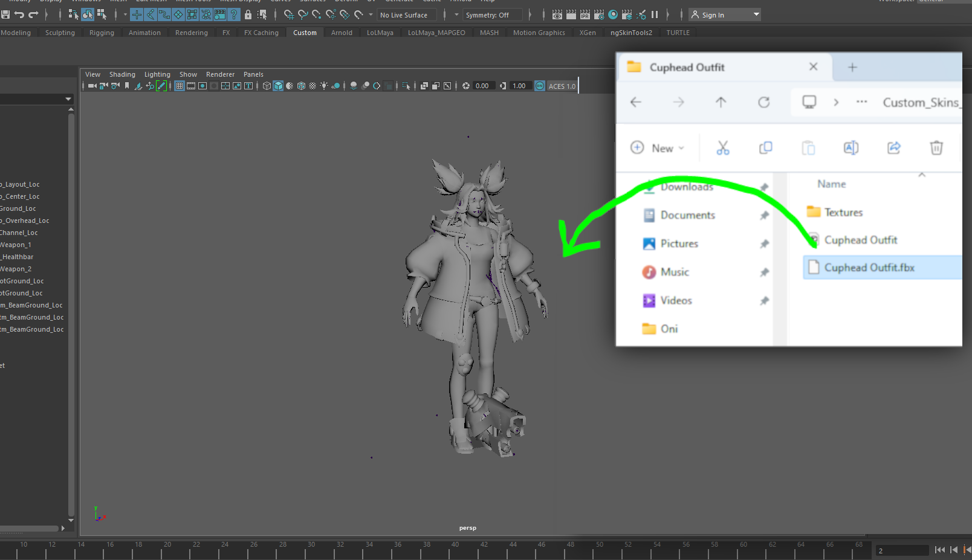
Task: Open the Shading viewport menu
Action: [x=122, y=74]
